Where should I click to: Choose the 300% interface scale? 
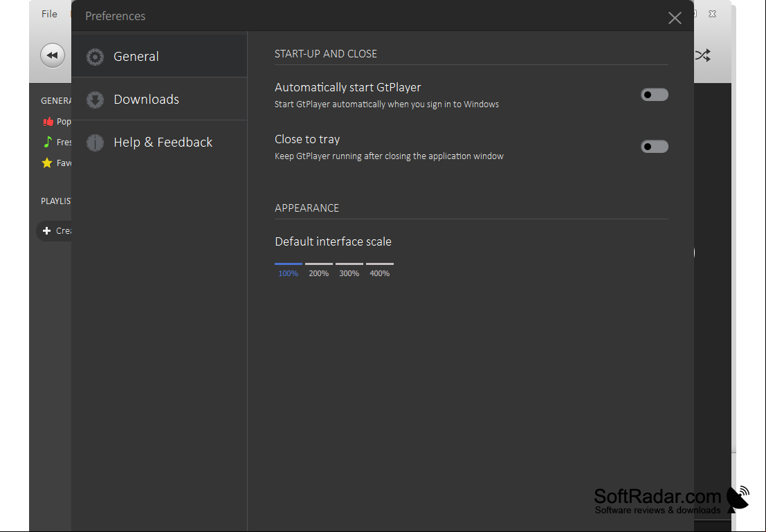(349, 270)
